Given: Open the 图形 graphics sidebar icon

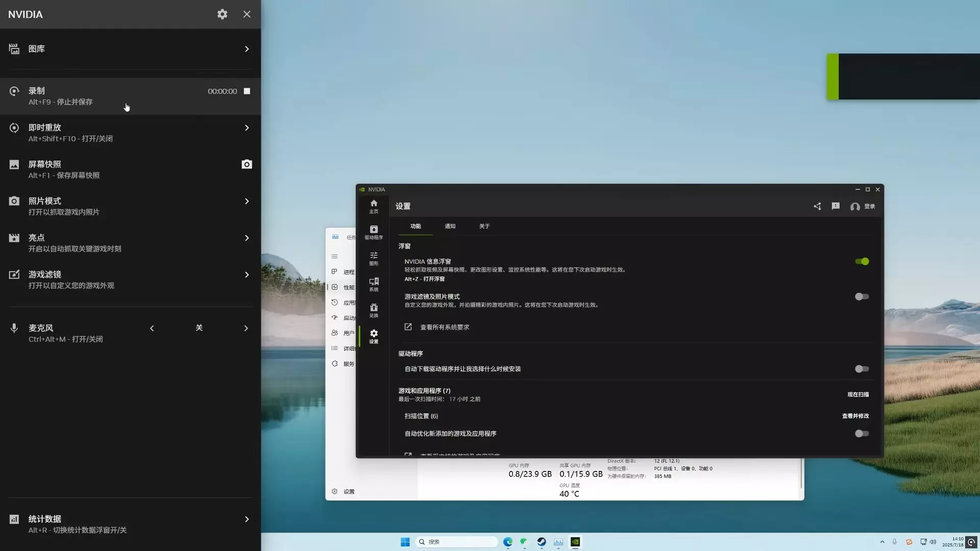Looking at the screenshot, I should pos(374,258).
